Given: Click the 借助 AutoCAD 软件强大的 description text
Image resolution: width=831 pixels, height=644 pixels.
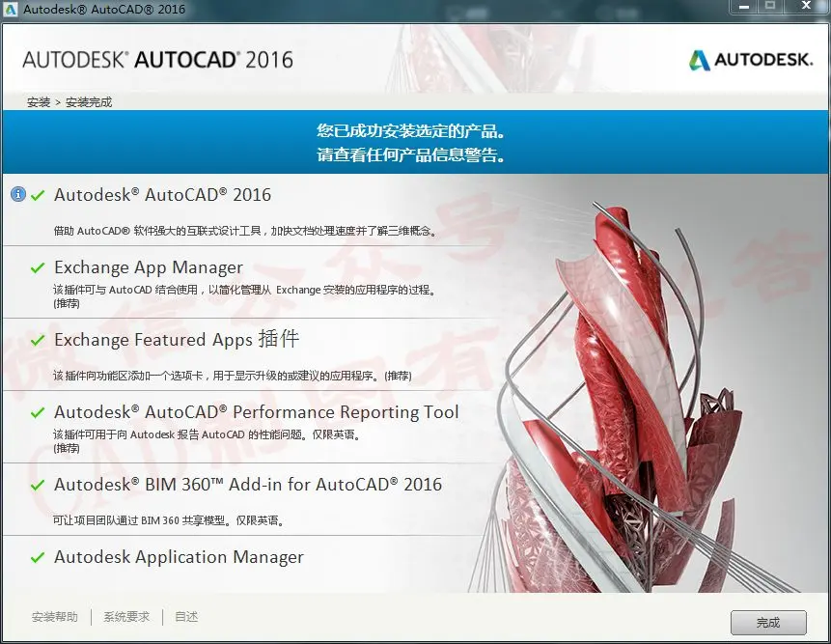Looking at the screenshot, I should pyautogui.click(x=245, y=231).
